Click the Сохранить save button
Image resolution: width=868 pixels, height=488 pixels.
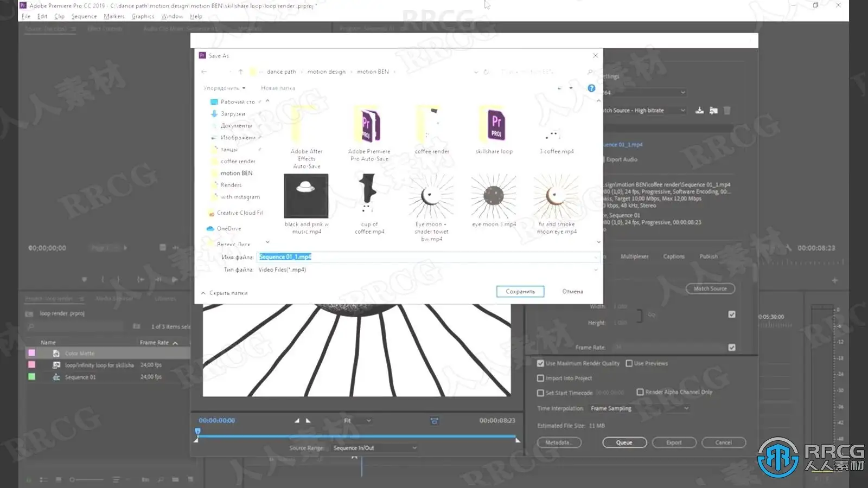click(x=520, y=292)
